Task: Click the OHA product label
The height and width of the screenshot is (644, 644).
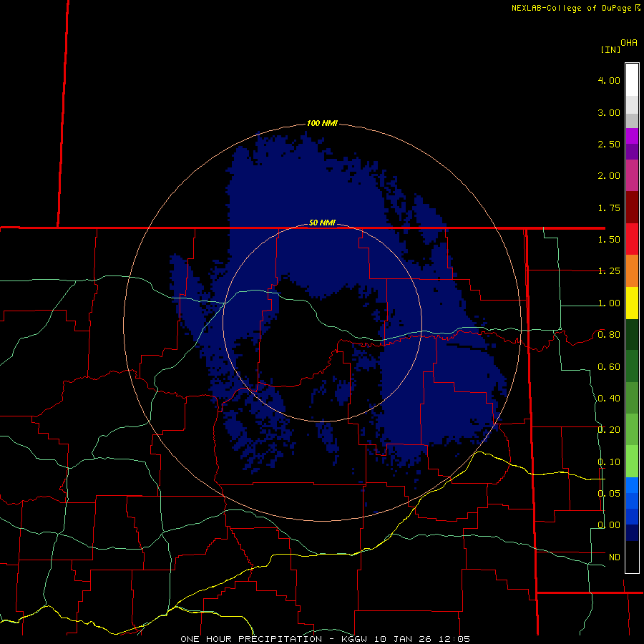Action: click(629, 43)
